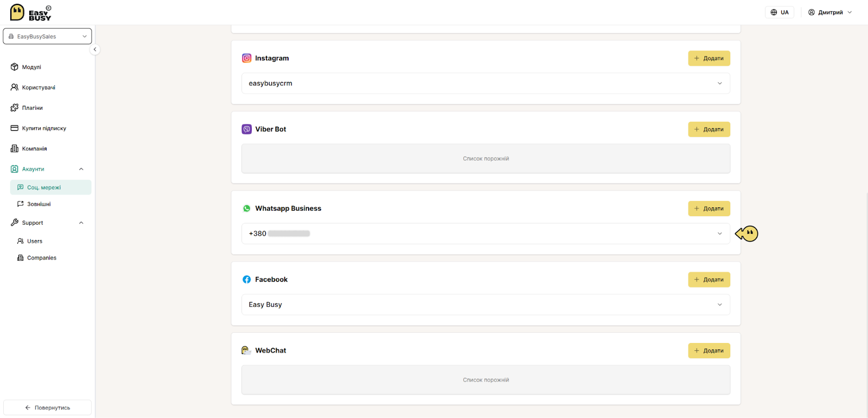Click the globe language icon
This screenshot has width=868, height=418.
[x=774, y=12]
